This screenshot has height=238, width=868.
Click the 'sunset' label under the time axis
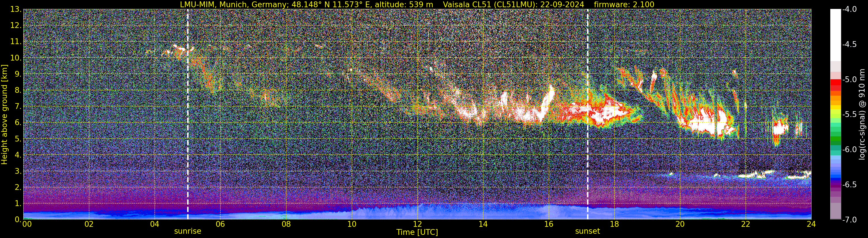click(588, 231)
